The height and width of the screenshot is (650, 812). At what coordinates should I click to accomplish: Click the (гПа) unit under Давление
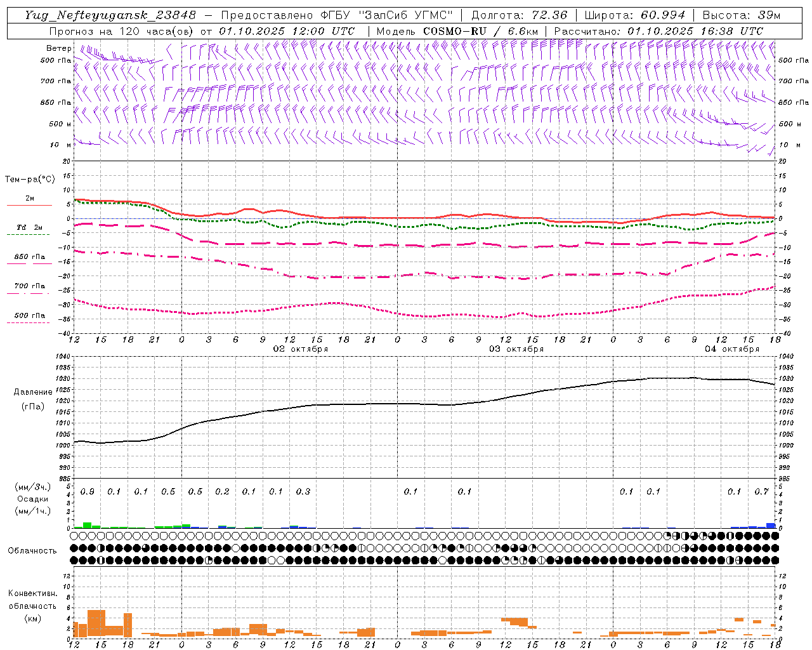point(33,406)
